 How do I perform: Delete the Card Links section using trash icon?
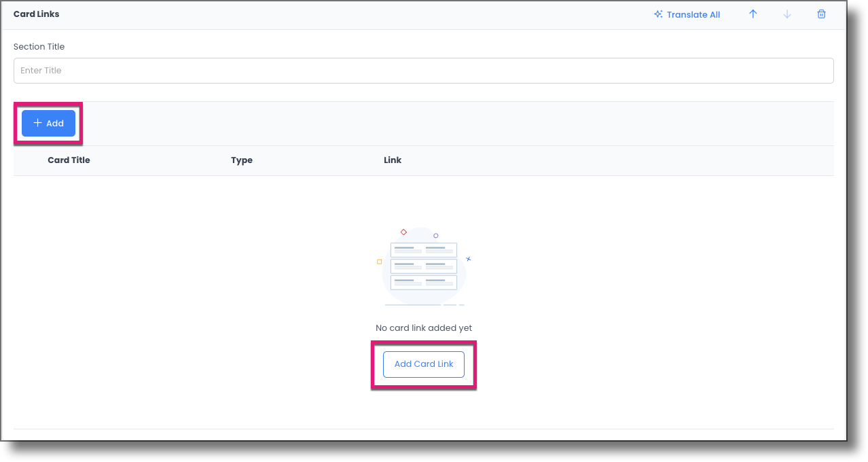(821, 14)
